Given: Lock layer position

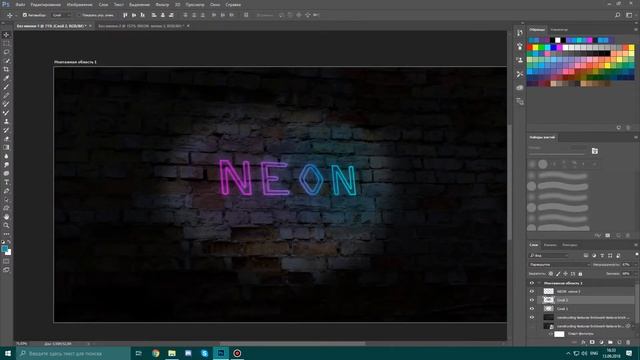Looking at the screenshot, I should (x=565, y=273).
